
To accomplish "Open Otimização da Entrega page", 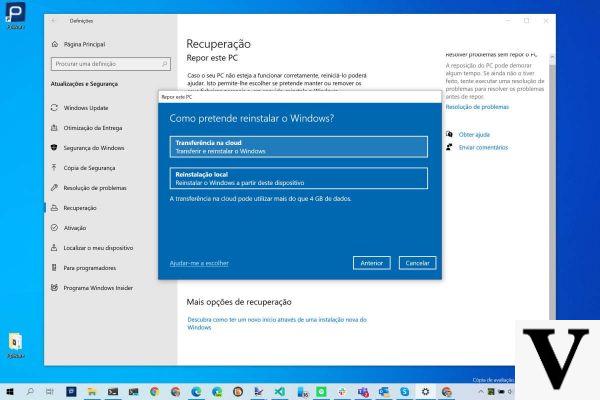I will pos(93,128).
